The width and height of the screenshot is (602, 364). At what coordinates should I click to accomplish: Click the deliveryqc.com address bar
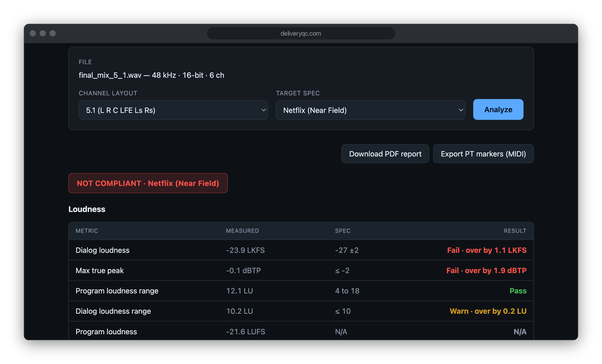tap(301, 33)
